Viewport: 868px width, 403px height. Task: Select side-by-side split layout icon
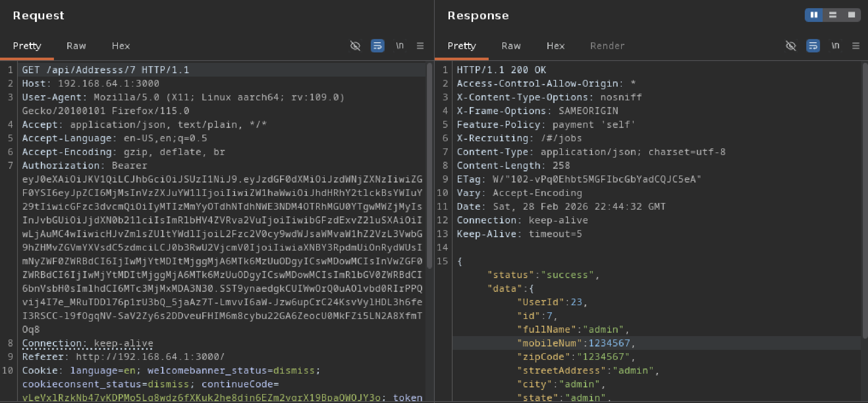pos(814,15)
